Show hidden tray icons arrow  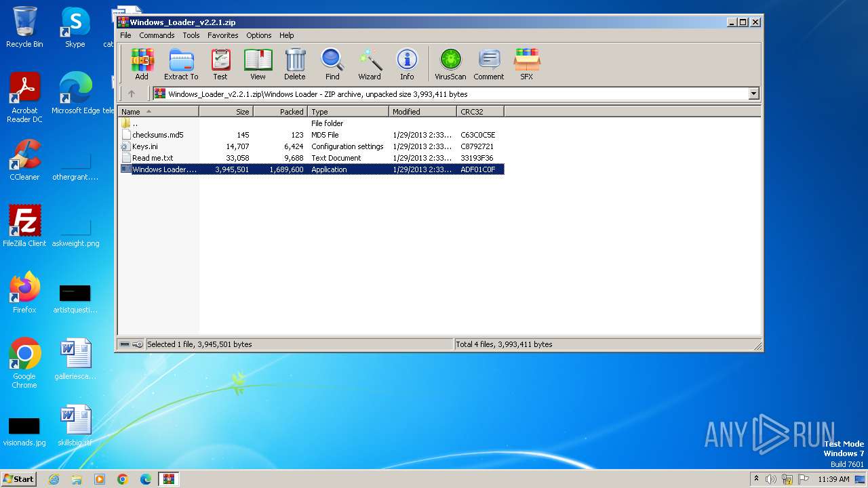click(756, 479)
